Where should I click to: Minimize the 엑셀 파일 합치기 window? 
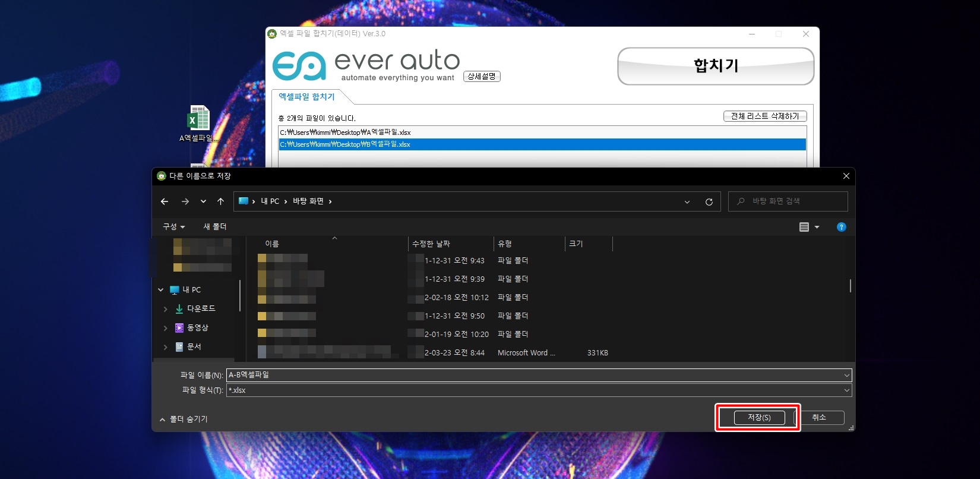click(752, 34)
